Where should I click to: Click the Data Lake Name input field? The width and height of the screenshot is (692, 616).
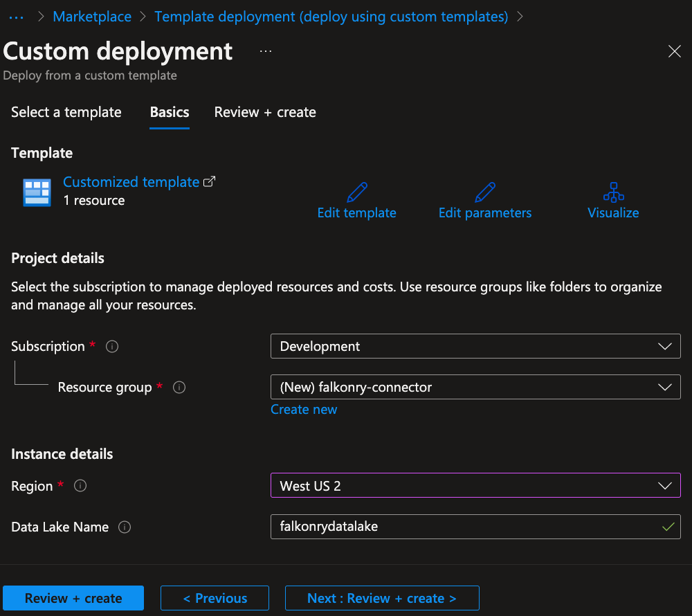(475, 527)
